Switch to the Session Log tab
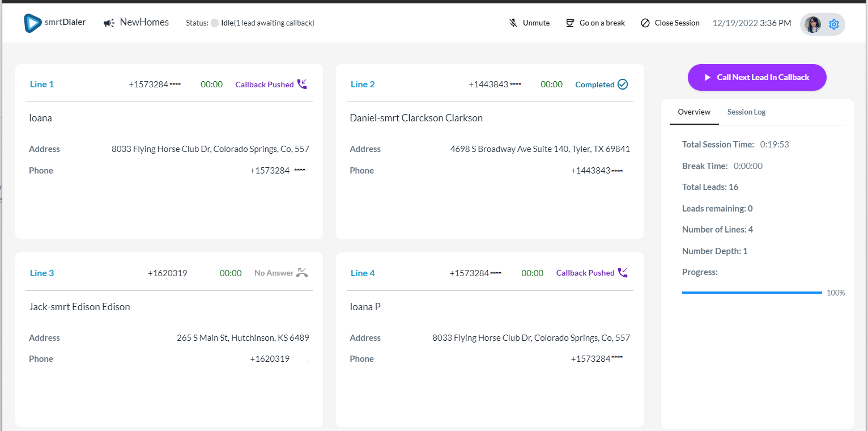 [x=746, y=112]
